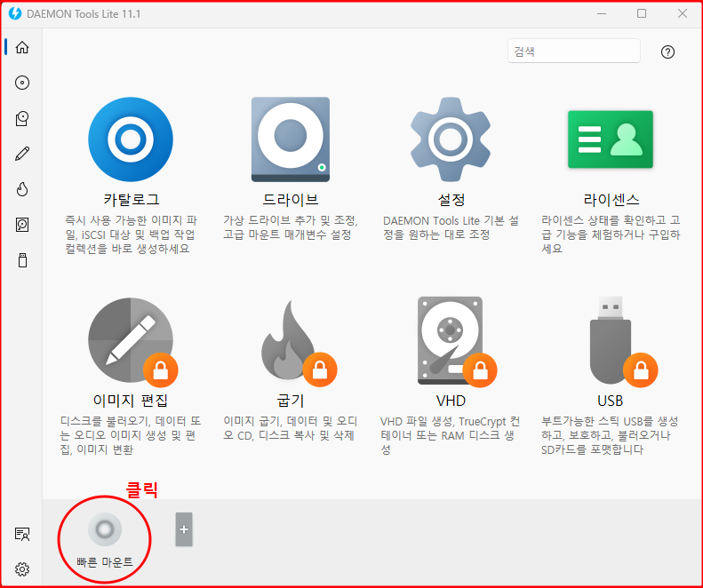Open the license sidebar icon at bottom
Image resolution: width=703 pixels, height=588 pixels.
[x=22, y=534]
